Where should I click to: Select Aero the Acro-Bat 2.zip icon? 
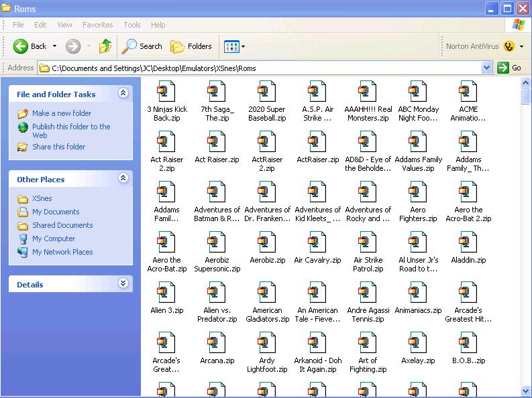468,192
